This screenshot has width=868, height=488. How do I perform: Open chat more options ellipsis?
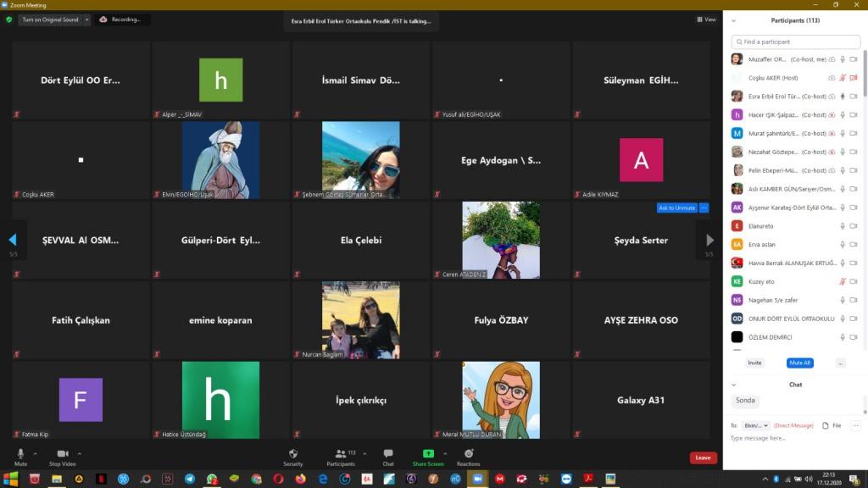(x=855, y=425)
